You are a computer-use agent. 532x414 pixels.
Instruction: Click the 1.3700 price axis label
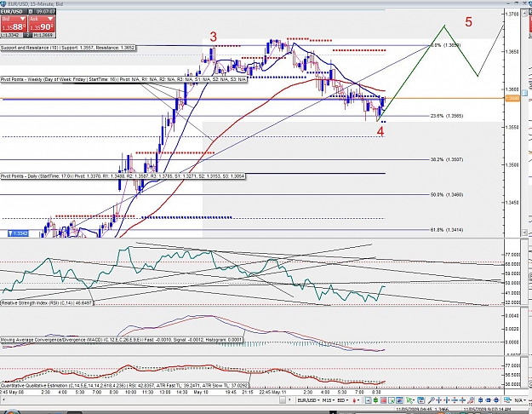[x=512, y=14]
